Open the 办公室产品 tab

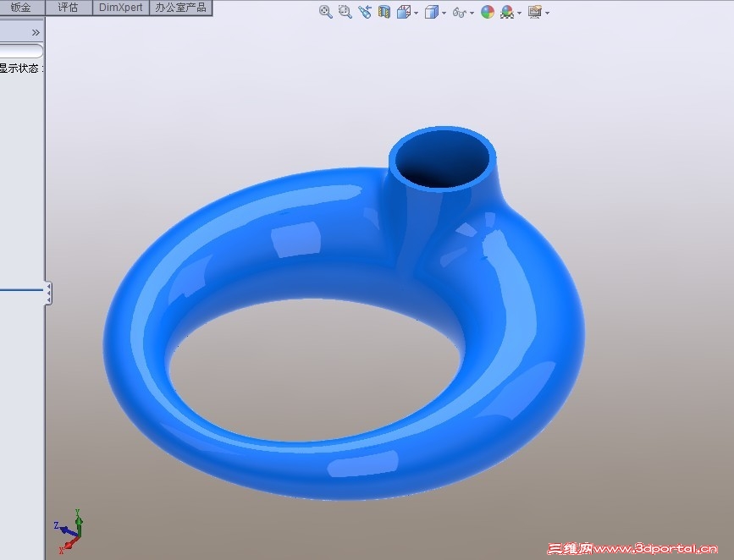(x=180, y=8)
